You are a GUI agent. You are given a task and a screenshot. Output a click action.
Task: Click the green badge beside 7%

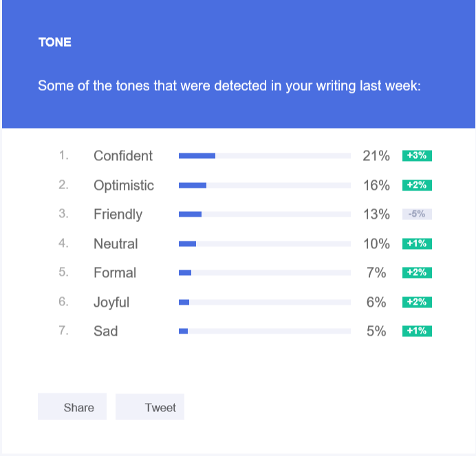click(x=417, y=272)
